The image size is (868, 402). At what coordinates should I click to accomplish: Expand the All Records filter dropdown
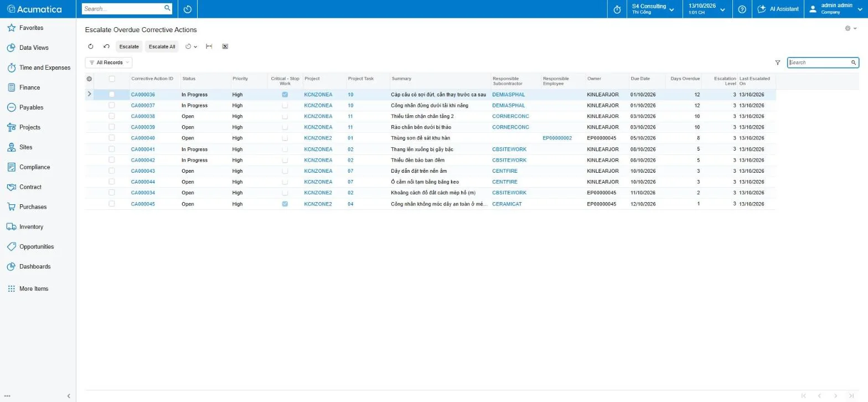coord(108,63)
